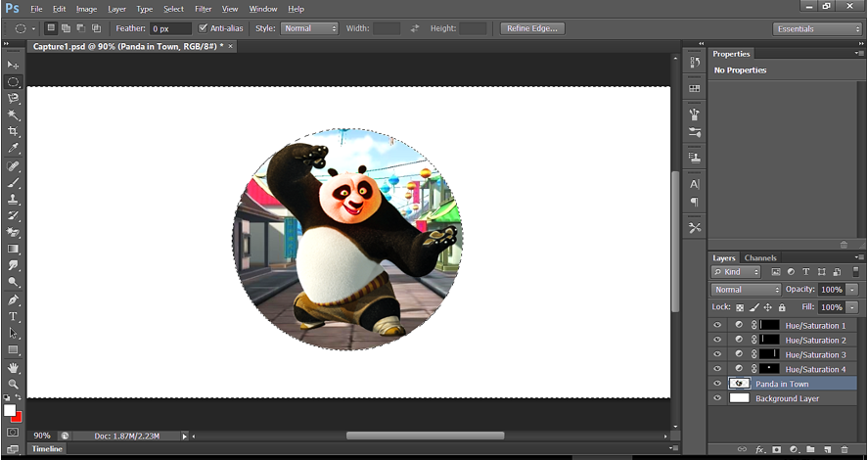Click the white foreground color swatch
Viewport: 868px width, 460px height.
pyautogui.click(x=10, y=411)
